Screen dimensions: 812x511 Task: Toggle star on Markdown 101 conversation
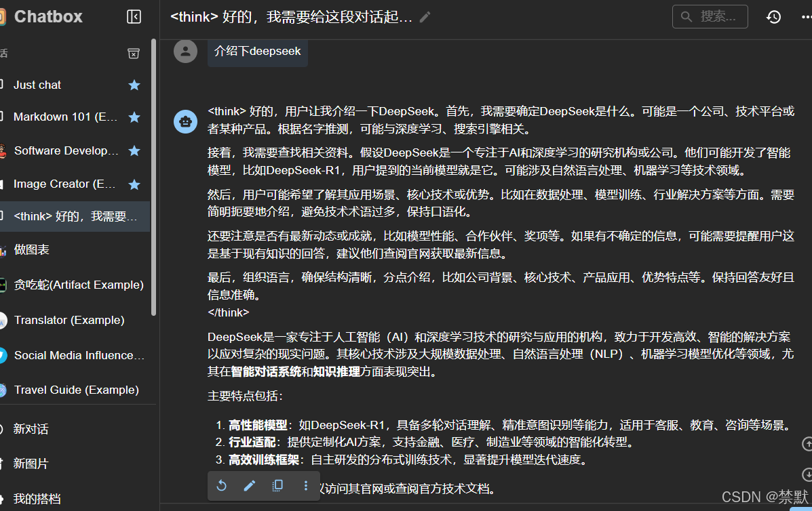pyautogui.click(x=134, y=117)
